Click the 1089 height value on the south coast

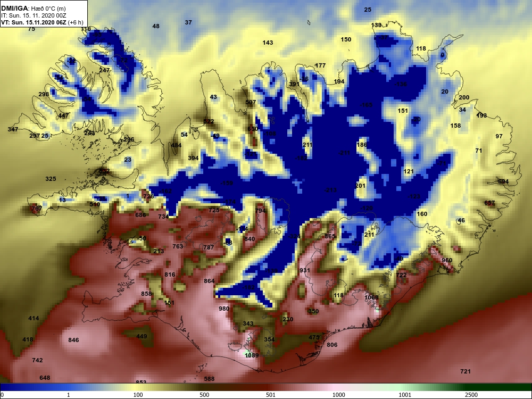(x=252, y=355)
